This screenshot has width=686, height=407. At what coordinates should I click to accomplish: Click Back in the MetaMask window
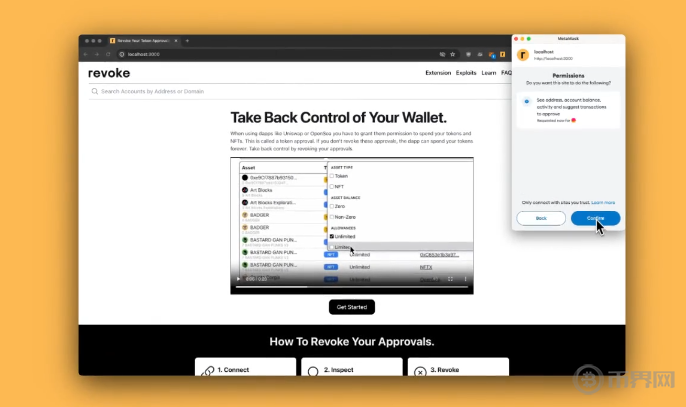pos(541,218)
